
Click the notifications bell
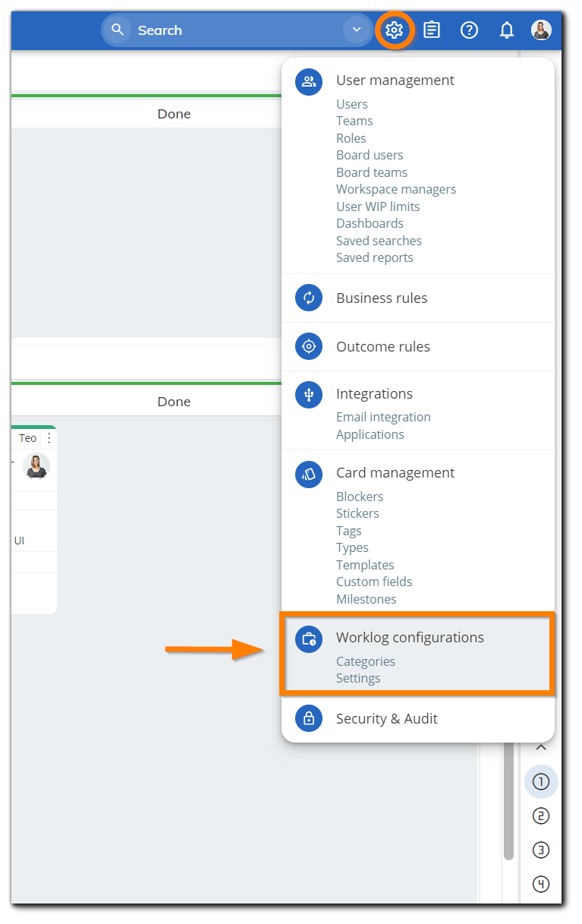[x=506, y=30]
